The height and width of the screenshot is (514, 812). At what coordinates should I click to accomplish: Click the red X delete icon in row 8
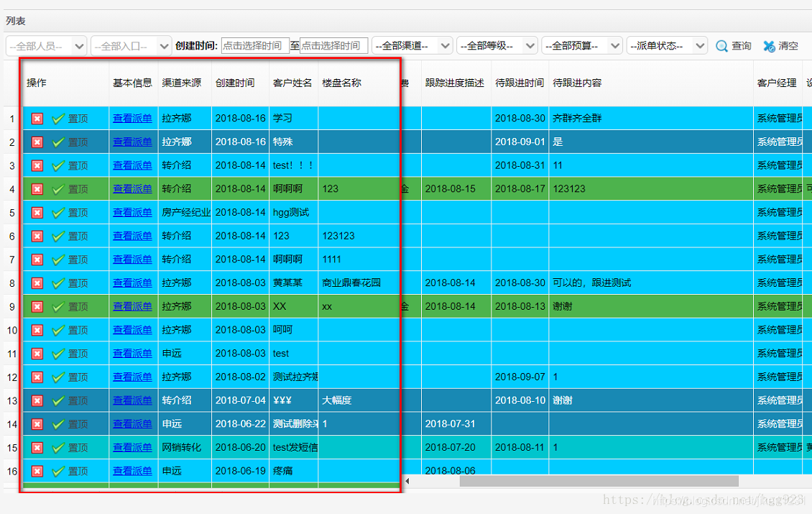coord(37,283)
